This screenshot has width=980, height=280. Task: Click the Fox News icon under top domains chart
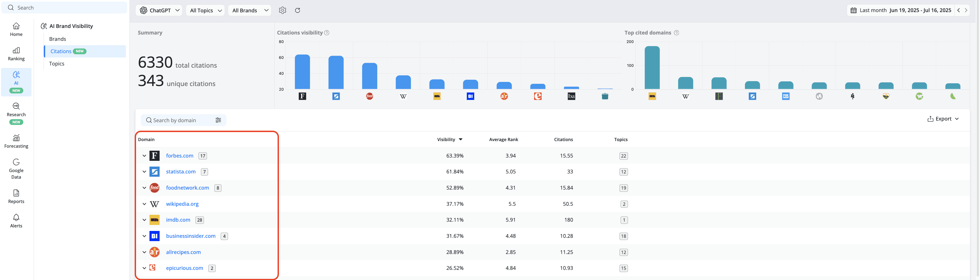786,96
